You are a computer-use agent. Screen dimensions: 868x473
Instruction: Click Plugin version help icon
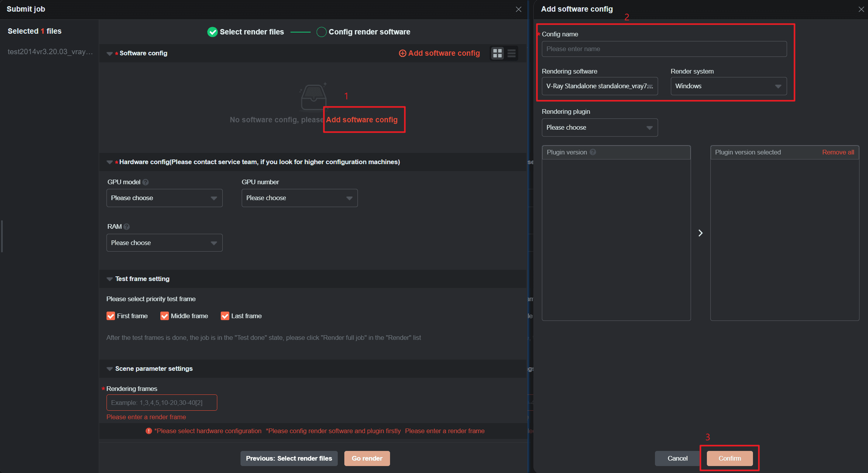[x=593, y=152]
